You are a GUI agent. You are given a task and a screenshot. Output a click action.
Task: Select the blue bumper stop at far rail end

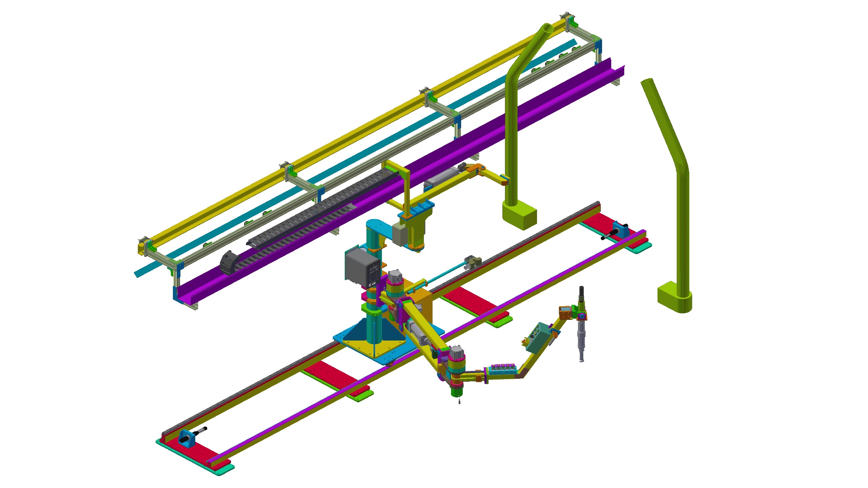(621, 231)
